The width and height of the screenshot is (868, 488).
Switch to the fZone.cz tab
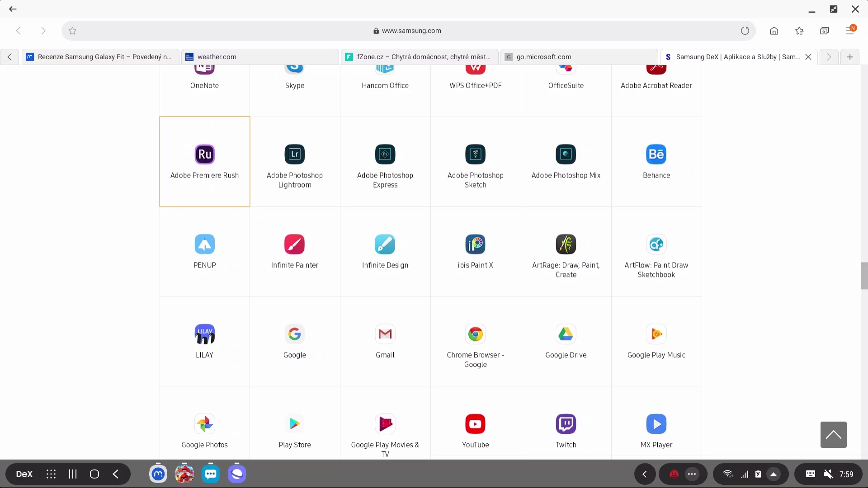click(420, 56)
